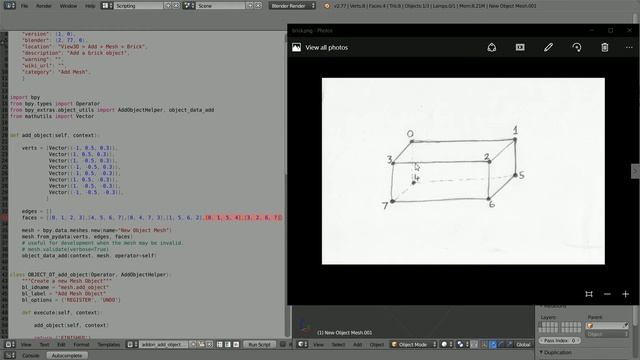Open the Window menu
The width and height of the screenshot is (640, 360).
pyautogui.click(x=68, y=6)
